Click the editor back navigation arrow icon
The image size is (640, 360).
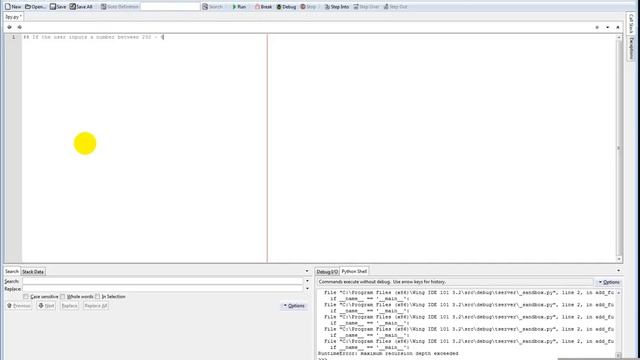click(x=9, y=27)
